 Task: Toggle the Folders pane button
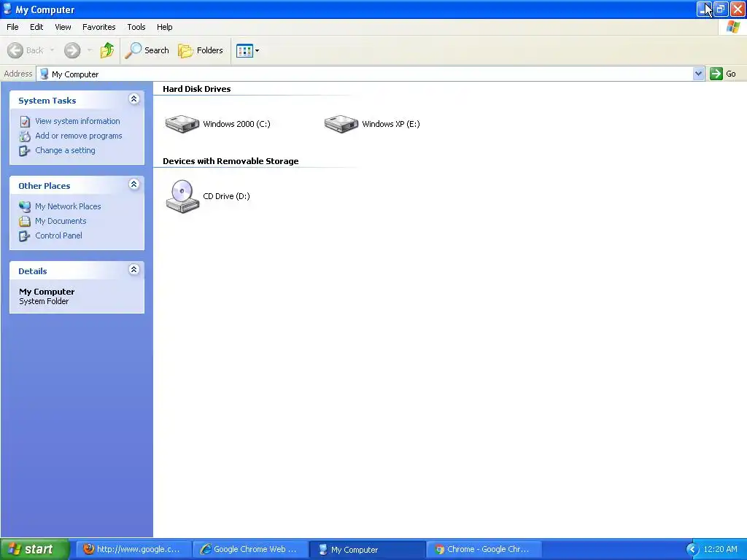point(201,50)
